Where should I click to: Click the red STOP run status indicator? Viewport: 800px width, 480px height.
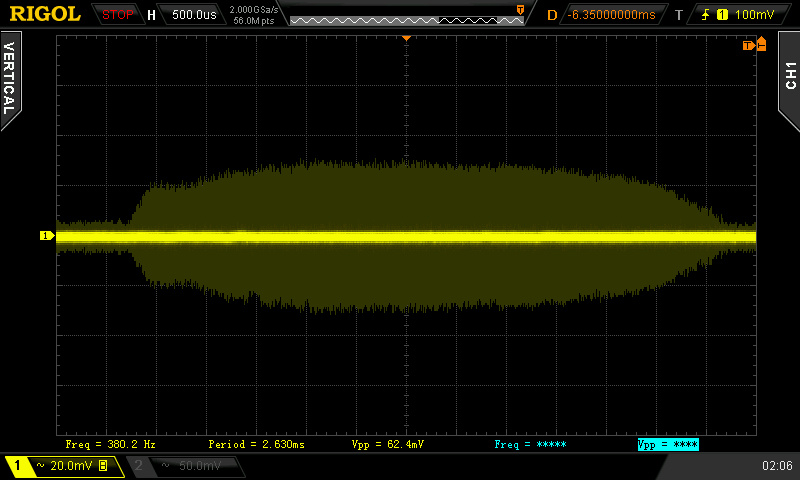118,15
